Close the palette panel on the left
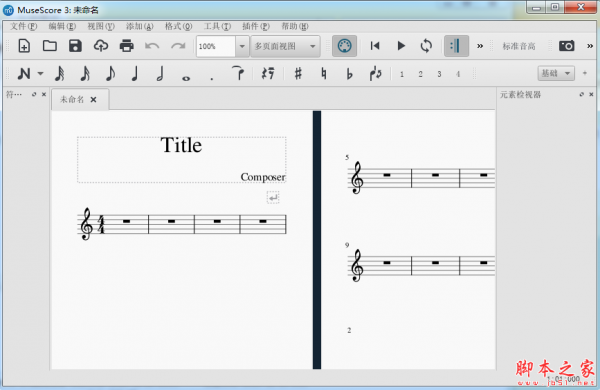This screenshot has height=390, width=600. coord(44,94)
